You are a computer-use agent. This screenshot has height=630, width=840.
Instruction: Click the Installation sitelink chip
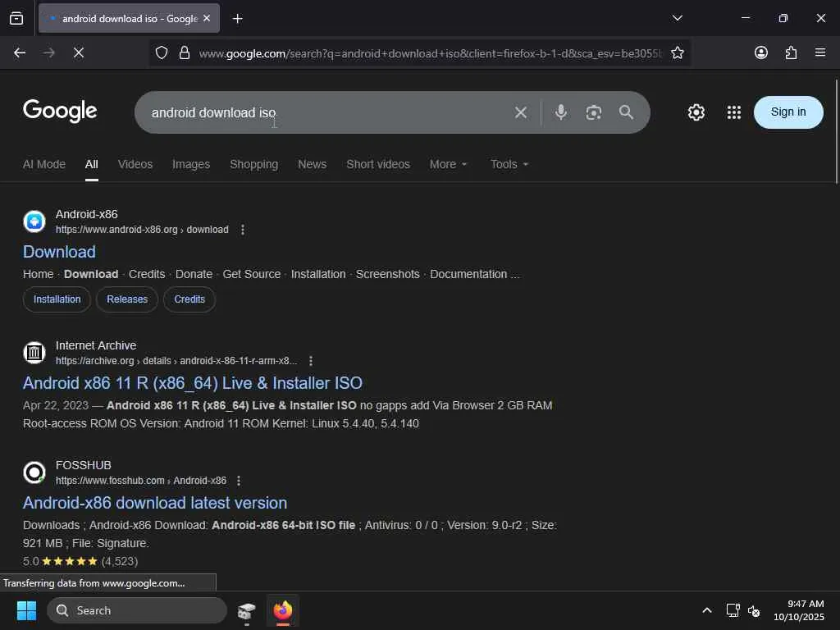pos(57,299)
